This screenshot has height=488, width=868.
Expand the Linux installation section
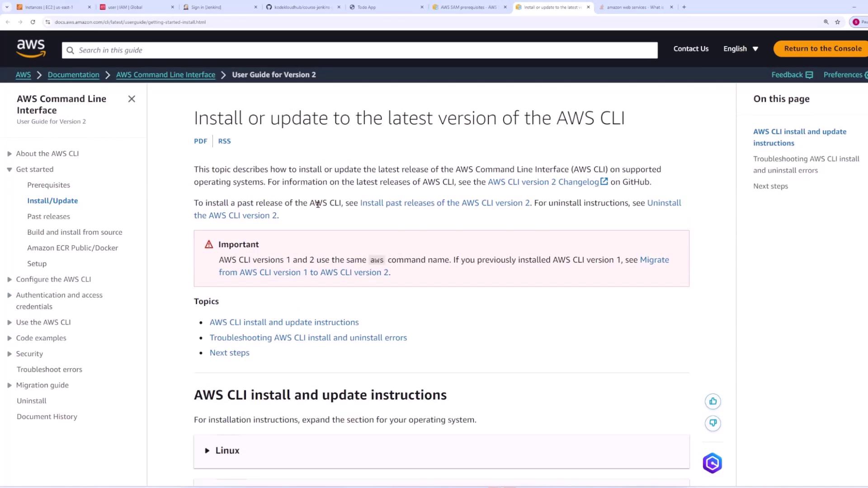[x=207, y=450]
